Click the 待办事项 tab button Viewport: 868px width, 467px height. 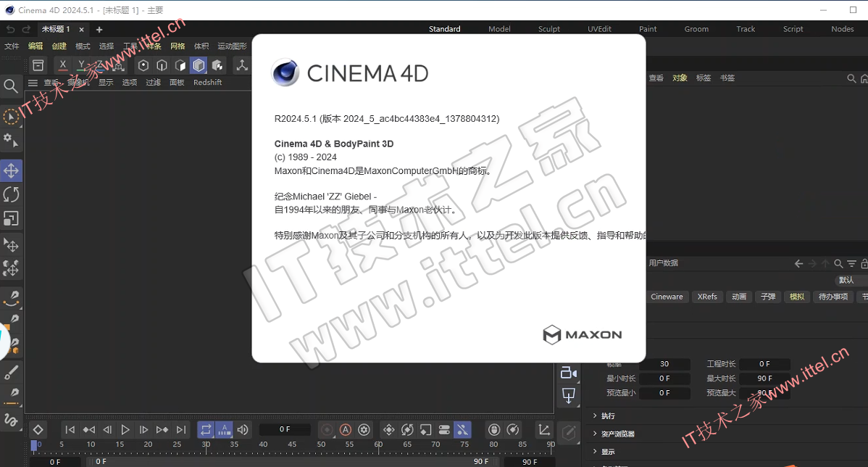pos(833,297)
